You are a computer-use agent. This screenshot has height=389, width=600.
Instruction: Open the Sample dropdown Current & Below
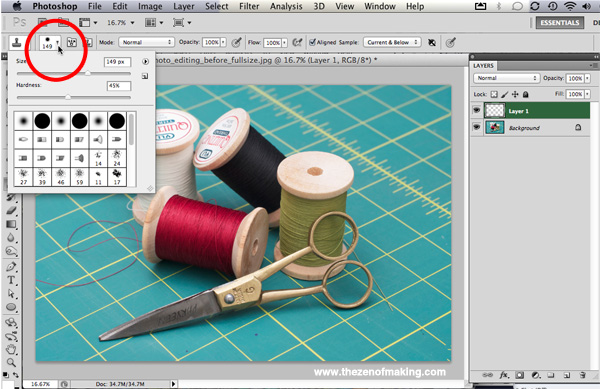pos(392,42)
